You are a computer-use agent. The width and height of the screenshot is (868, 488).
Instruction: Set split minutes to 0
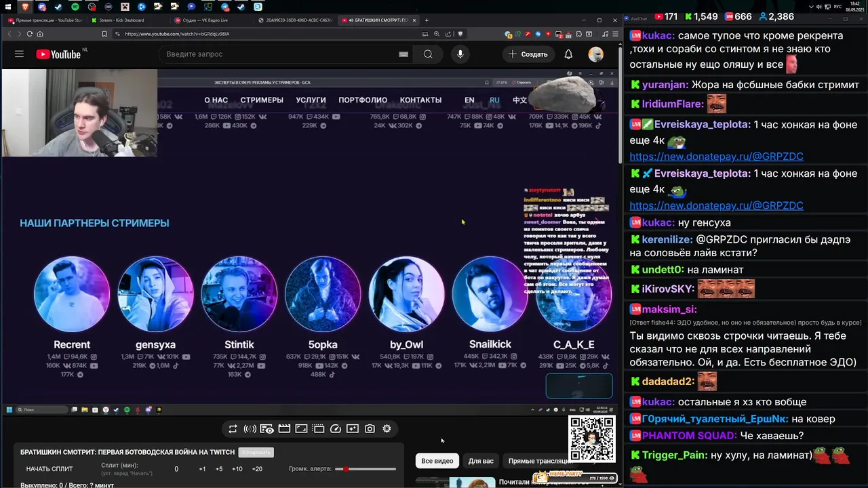(x=176, y=469)
